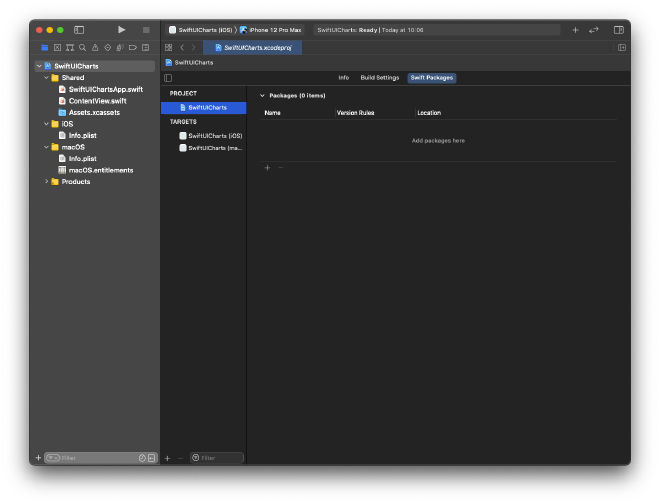The width and height of the screenshot is (660, 504).
Task: Switch to the Info tab
Action: coord(343,77)
